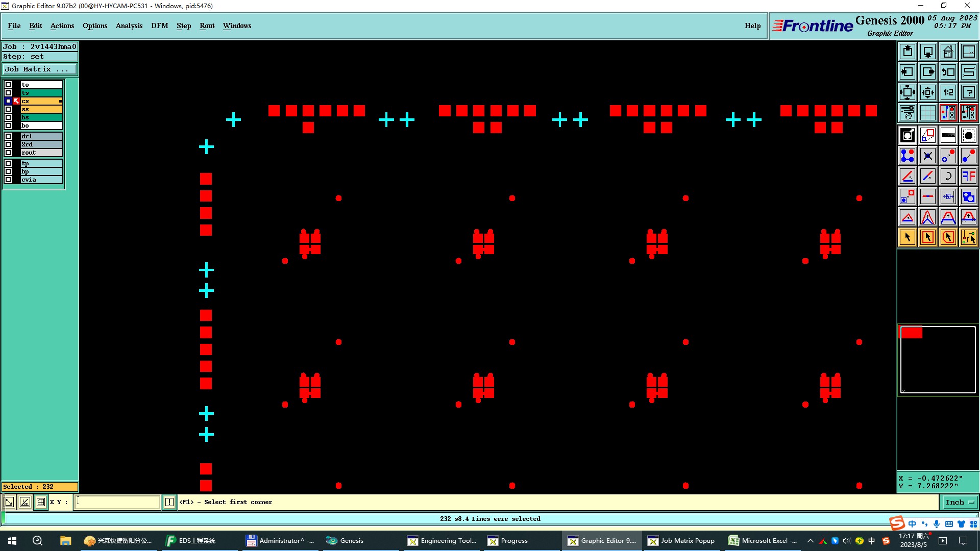Image resolution: width=980 pixels, height=551 pixels.
Task: Click the overlapping blue shapes icon
Action: [969, 196]
